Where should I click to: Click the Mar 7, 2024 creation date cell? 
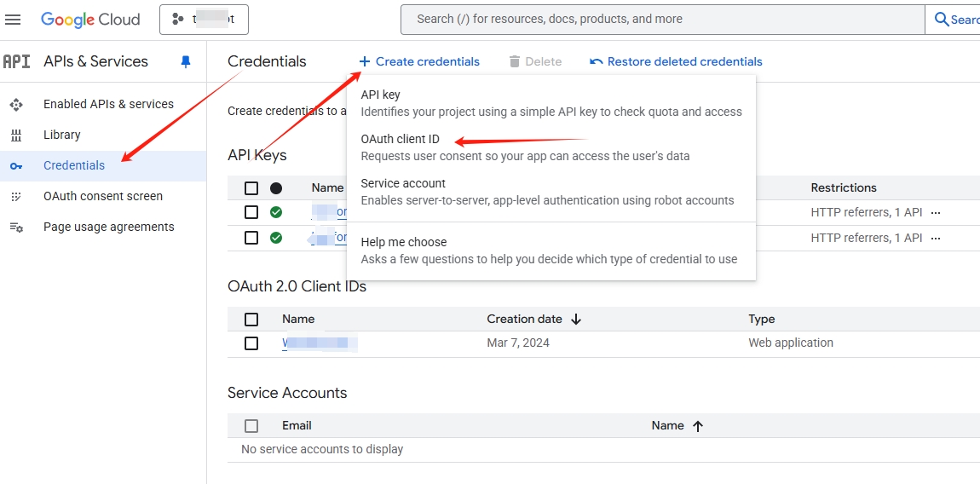click(x=518, y=343)
